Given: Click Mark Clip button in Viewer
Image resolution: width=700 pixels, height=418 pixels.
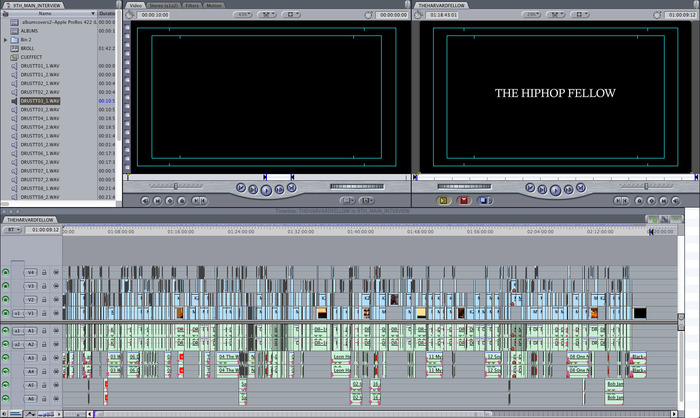Looking at the screenshot, I should [x=157, y=201].
